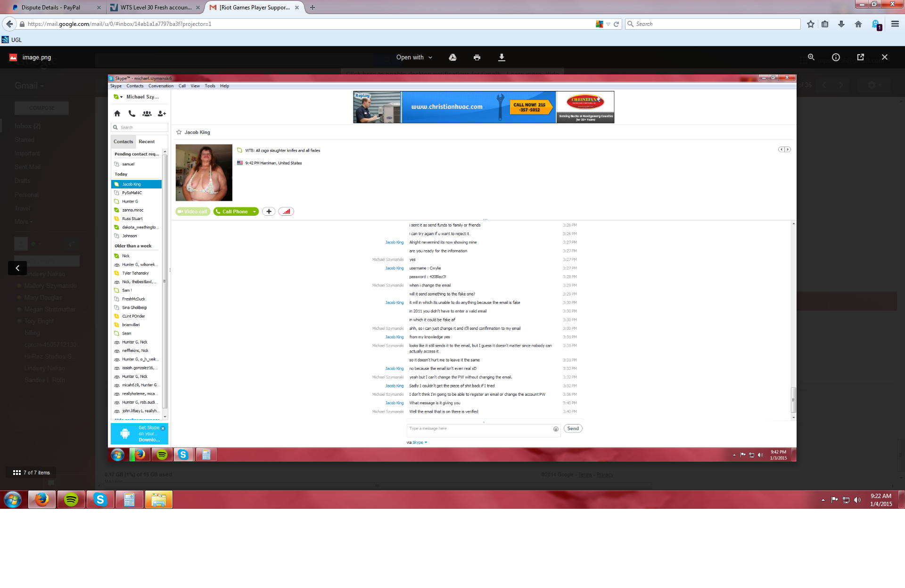Viewport: 905px width, 588px height.
Task: Expand the Open with dropdown
Action: coord(414,57)
